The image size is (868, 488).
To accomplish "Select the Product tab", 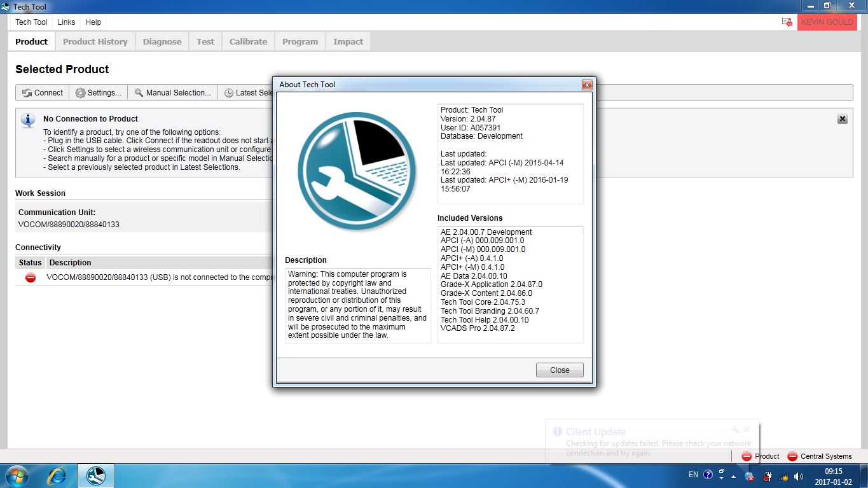I will coord(31,41).
